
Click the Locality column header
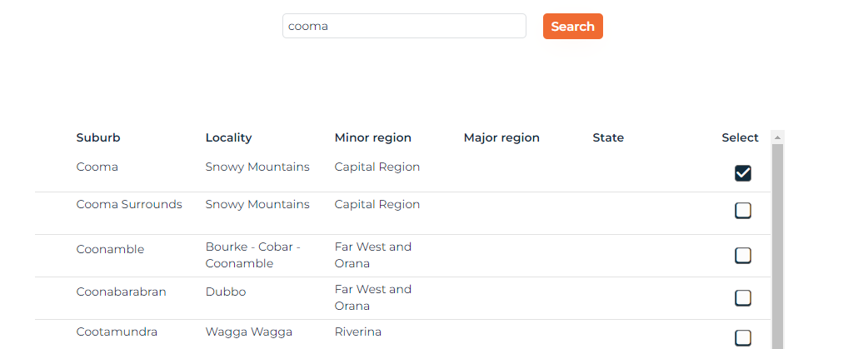(228, 137)
